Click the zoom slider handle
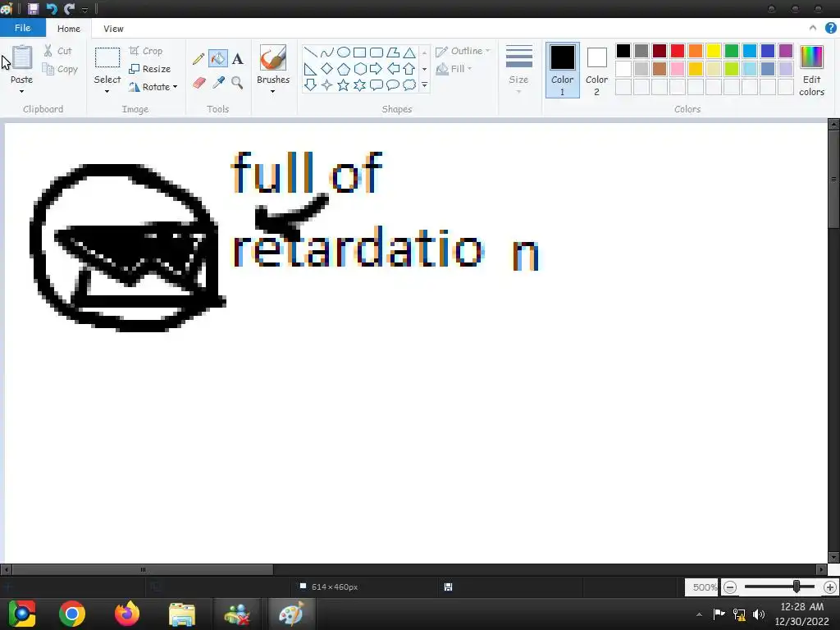 797,587
